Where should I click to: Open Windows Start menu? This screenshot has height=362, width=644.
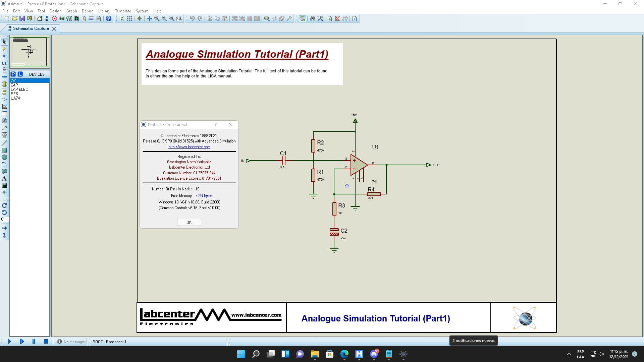coord(241,354)
